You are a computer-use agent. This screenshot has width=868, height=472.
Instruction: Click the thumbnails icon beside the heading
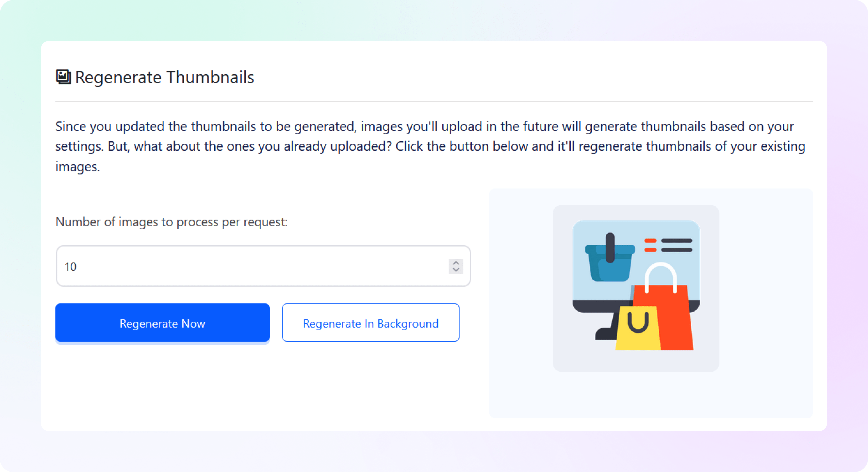pos(63,77)
